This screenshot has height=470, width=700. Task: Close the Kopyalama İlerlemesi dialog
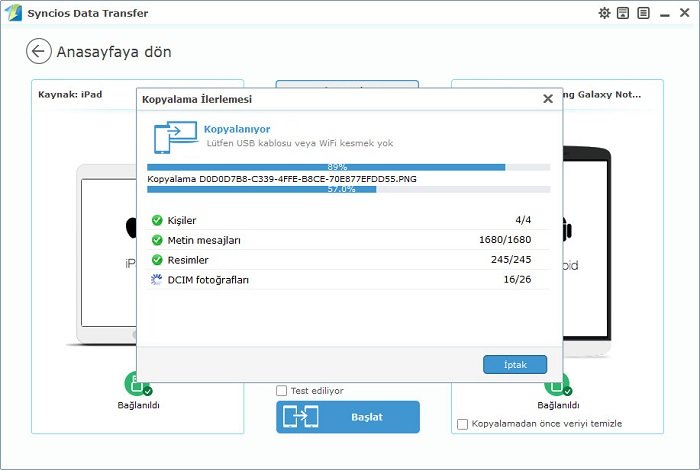click(548, 99)
